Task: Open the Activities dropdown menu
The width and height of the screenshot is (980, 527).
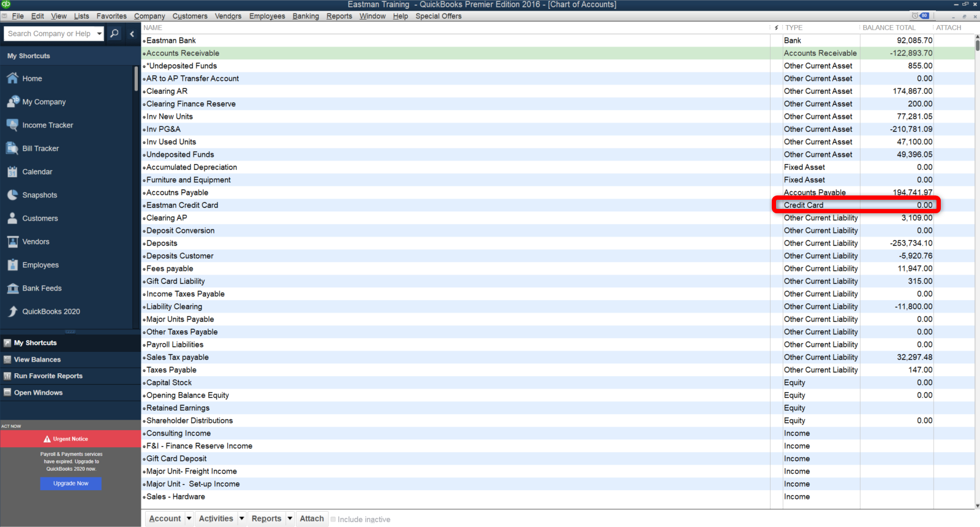Action: (x=242, y=518)
